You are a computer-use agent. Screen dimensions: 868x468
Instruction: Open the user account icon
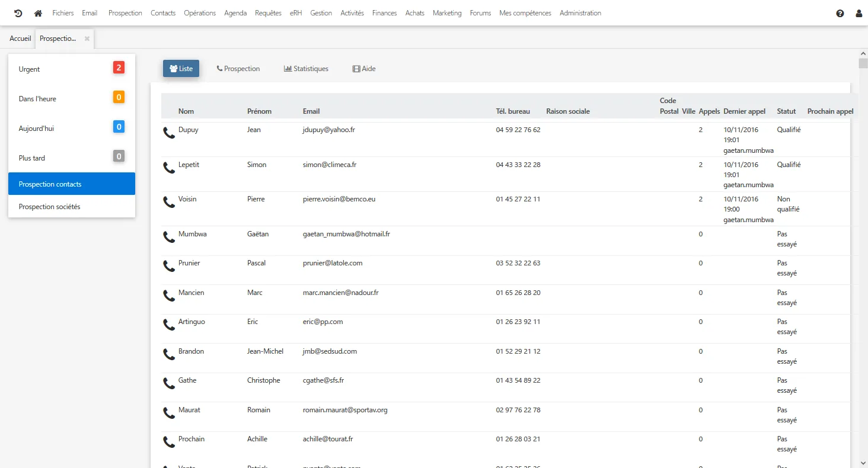coord(859,13)
